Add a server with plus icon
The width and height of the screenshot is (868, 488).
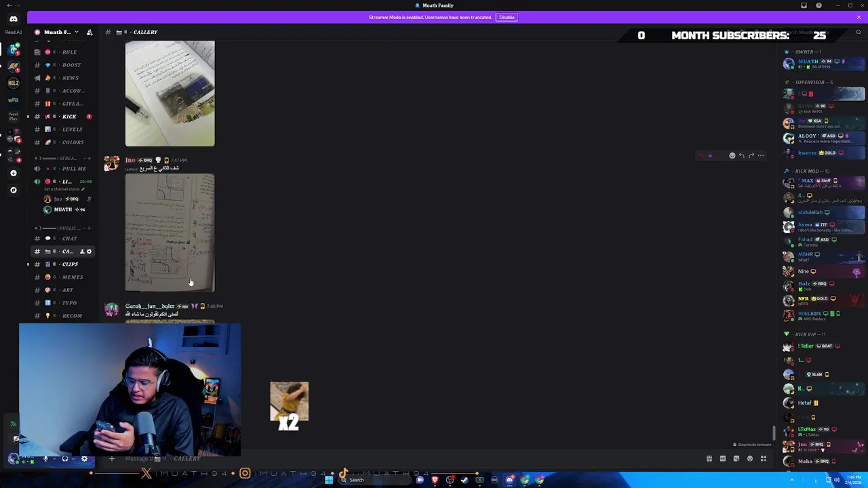pyautogui.click(x=13, y=173)
